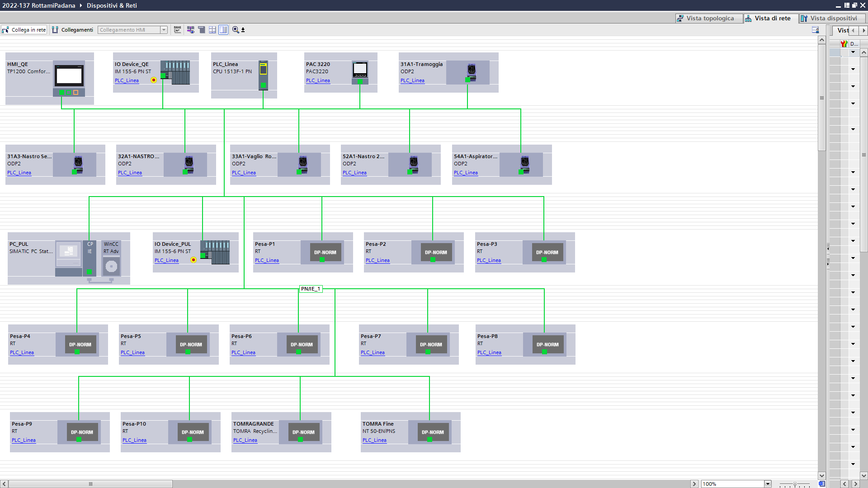Screen dimensions: 868x488
Task: Click the colored wrench column header icon
Action: click(x=844, y=44)
